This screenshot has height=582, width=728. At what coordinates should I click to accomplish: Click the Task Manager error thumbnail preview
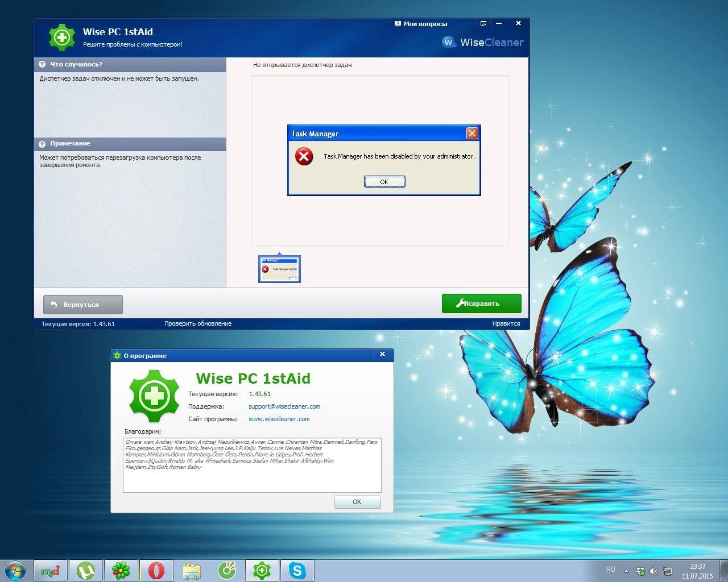[x=279, y=269]
